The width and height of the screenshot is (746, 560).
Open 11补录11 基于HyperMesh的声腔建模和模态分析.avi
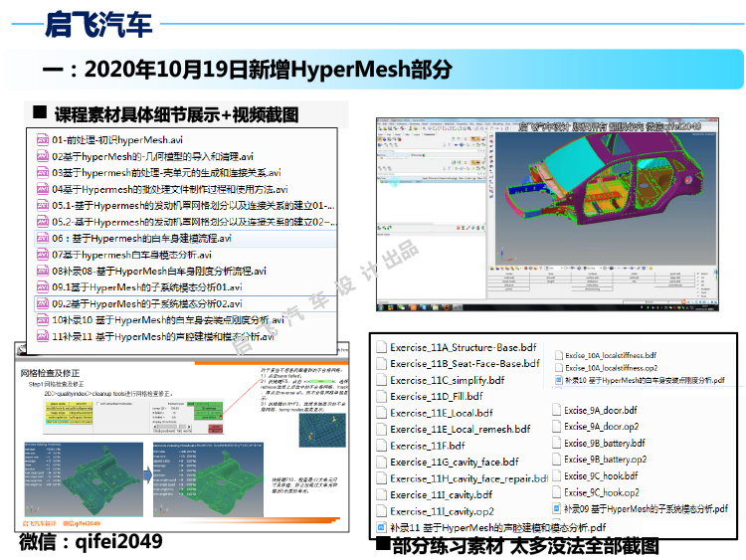(163, 336)
